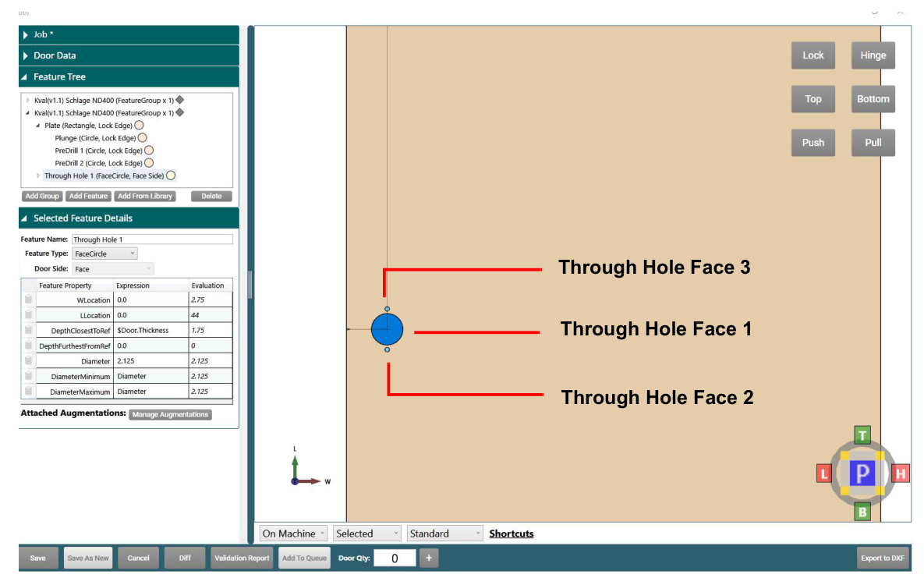
Task: Click the trash icon in the LLocation row
Action: coord(28,315)
